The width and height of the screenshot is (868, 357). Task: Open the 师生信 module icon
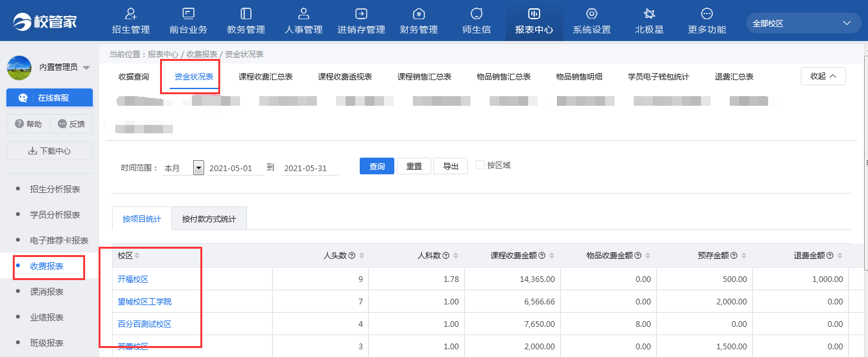click(476, 13)
